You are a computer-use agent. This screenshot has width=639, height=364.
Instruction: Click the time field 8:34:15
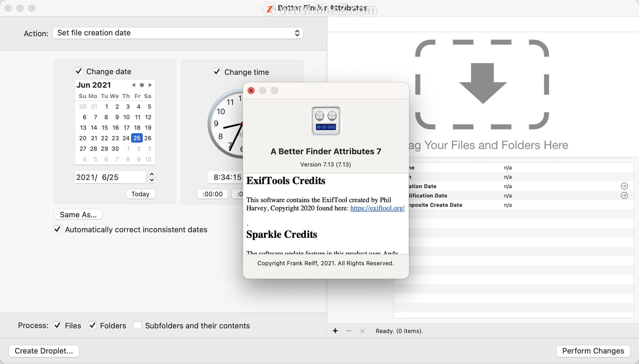tap(225, 177)
